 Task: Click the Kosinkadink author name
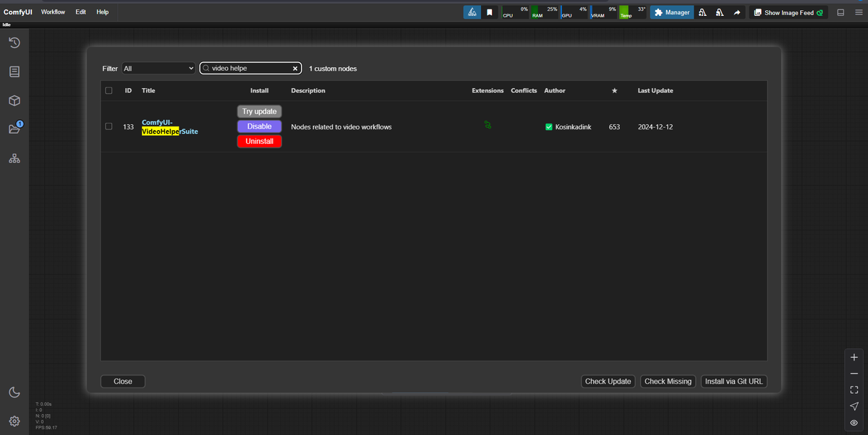tap(573, 127)
